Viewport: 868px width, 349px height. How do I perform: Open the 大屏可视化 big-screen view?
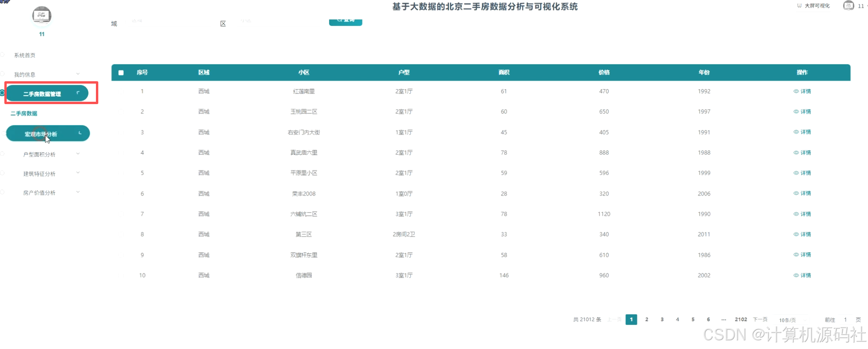pyautogui.click(x=813, y=6)
